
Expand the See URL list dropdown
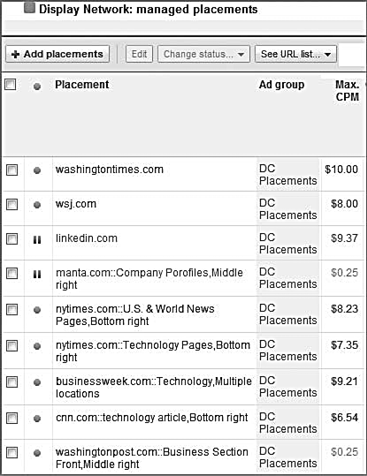tap(296, 54)
